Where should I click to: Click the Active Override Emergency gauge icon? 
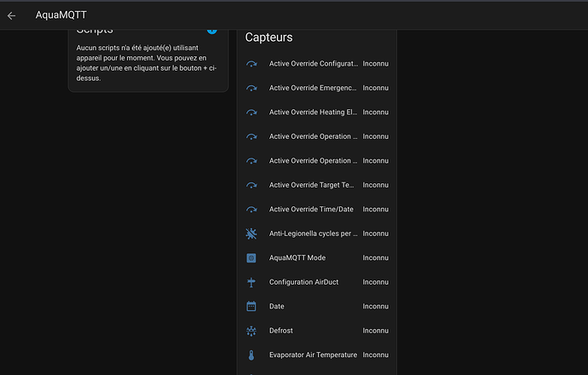pos(251,88)
